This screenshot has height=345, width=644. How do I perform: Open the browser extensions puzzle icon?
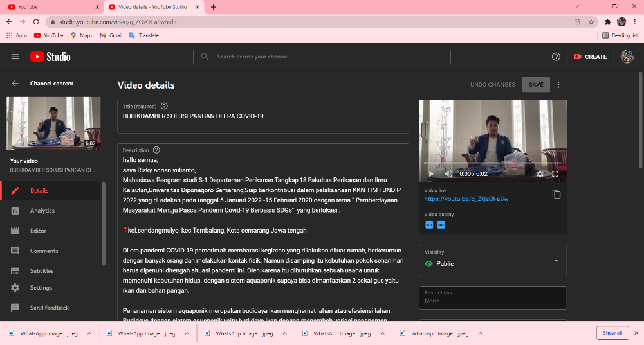pyautogui.click(x=608, y=22)
